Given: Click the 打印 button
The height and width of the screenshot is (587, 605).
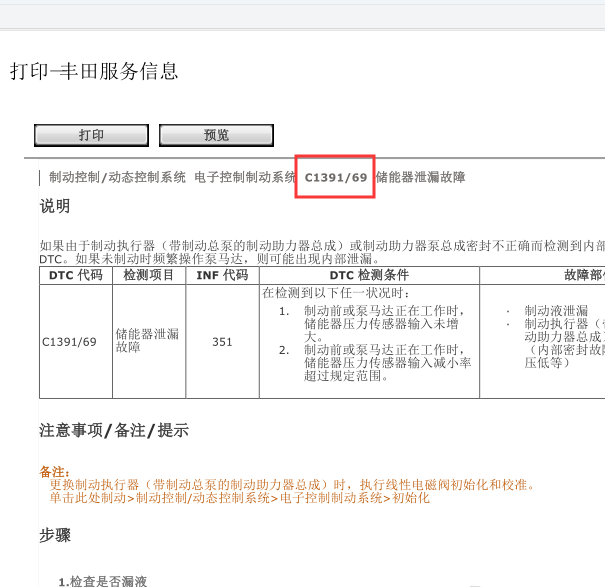Looking at the screenshot, I should click(x=91, y=135).
